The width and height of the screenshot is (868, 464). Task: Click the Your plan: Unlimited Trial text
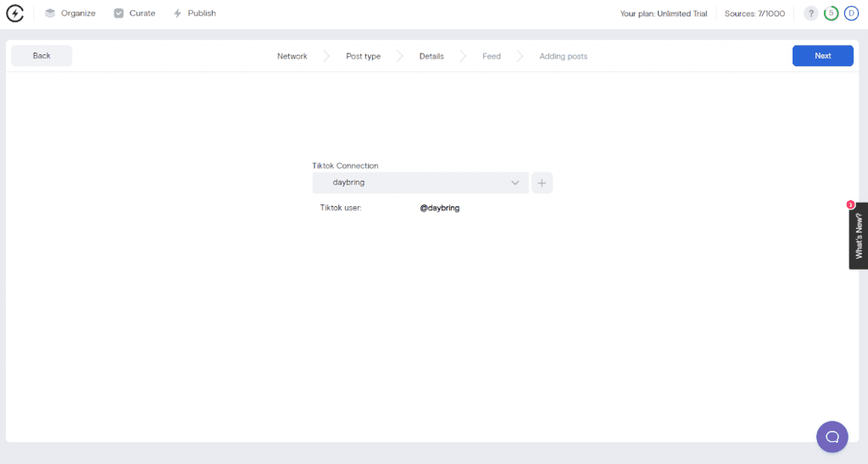[x=663, y=14]
